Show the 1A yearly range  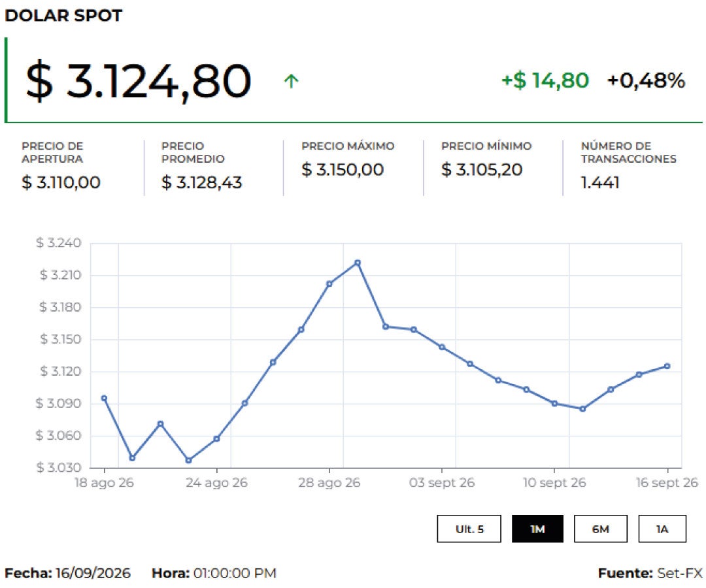[662, 529]
